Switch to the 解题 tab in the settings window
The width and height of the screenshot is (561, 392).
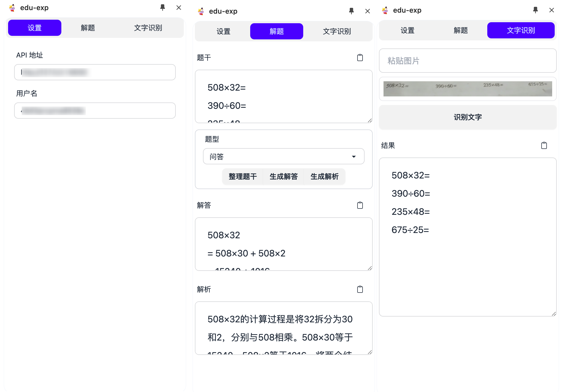(x=88, y=28)
